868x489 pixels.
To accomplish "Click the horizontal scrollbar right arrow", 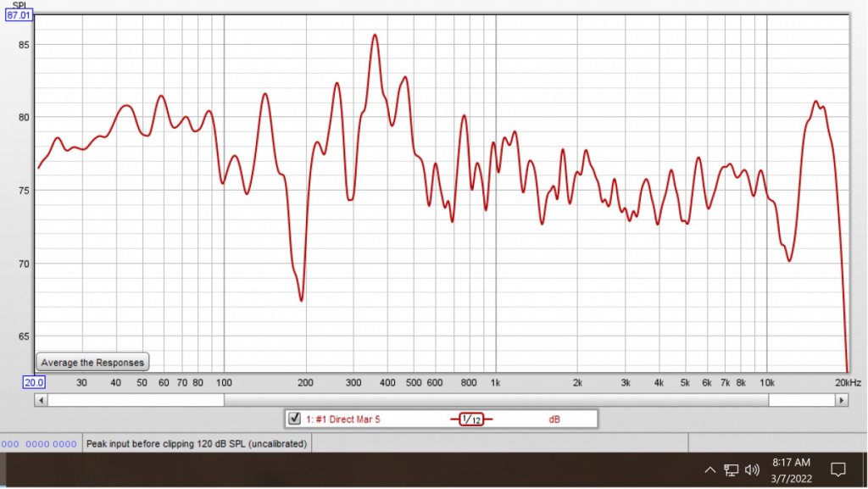I will pyautogui.click(x=842, y=400).
